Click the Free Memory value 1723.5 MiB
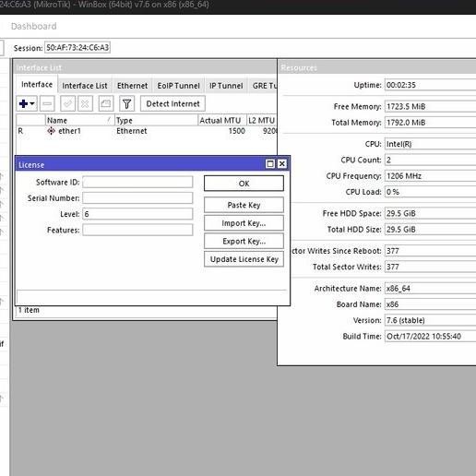This screenshot has width=476, height=476. (430, 106)
